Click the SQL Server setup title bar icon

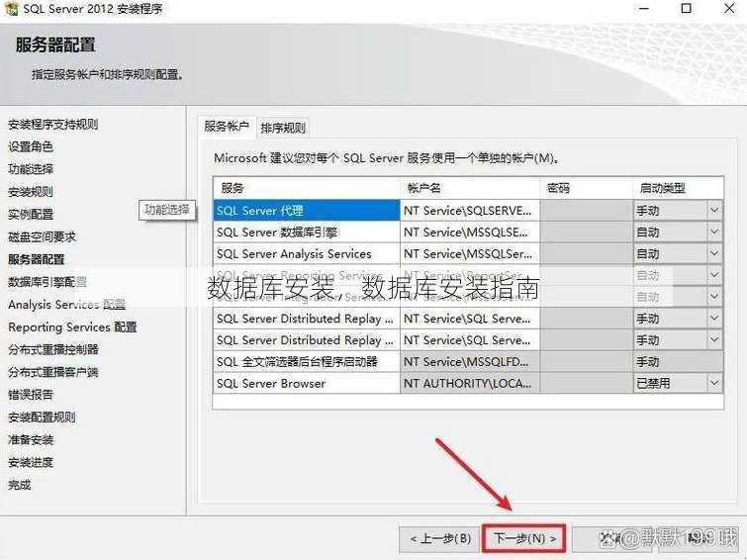click(x=11, y=8)
